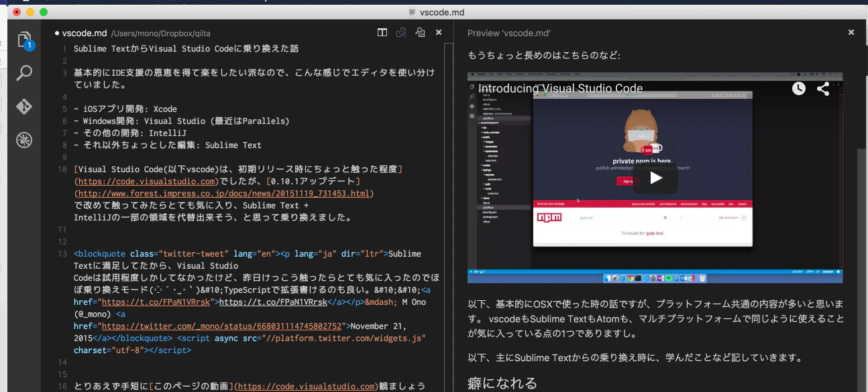Open the Git source control view

pyautogui.click(x=25, y=106)
